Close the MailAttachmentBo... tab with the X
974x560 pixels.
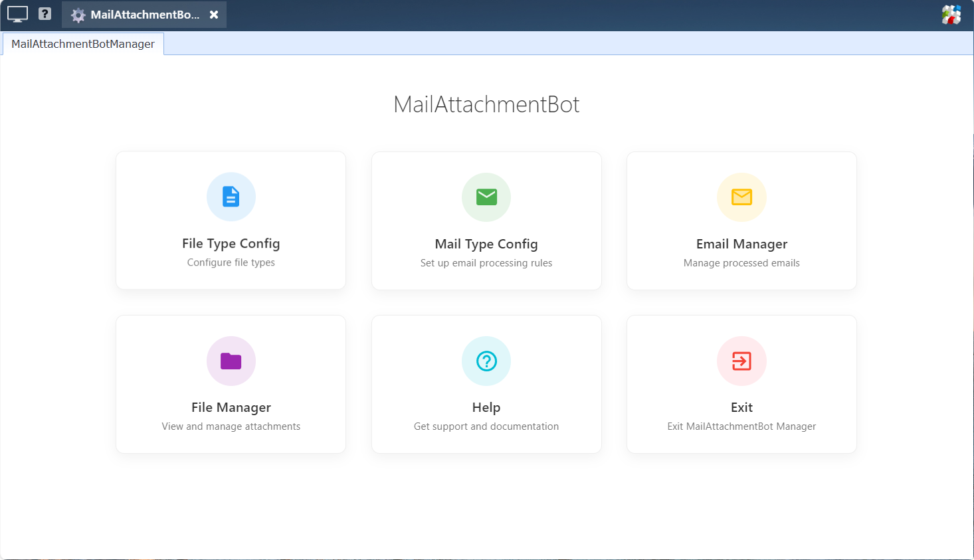point(214,15)
